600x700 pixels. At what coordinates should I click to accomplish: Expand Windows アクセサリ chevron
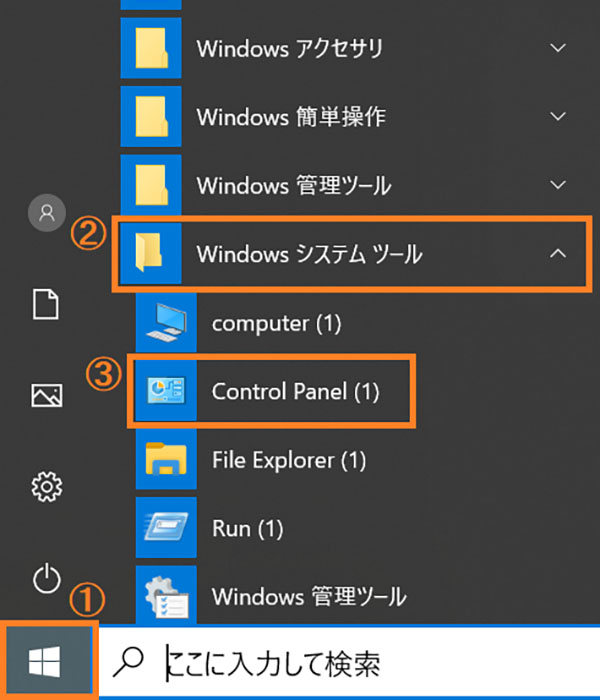tap(558, 48)
